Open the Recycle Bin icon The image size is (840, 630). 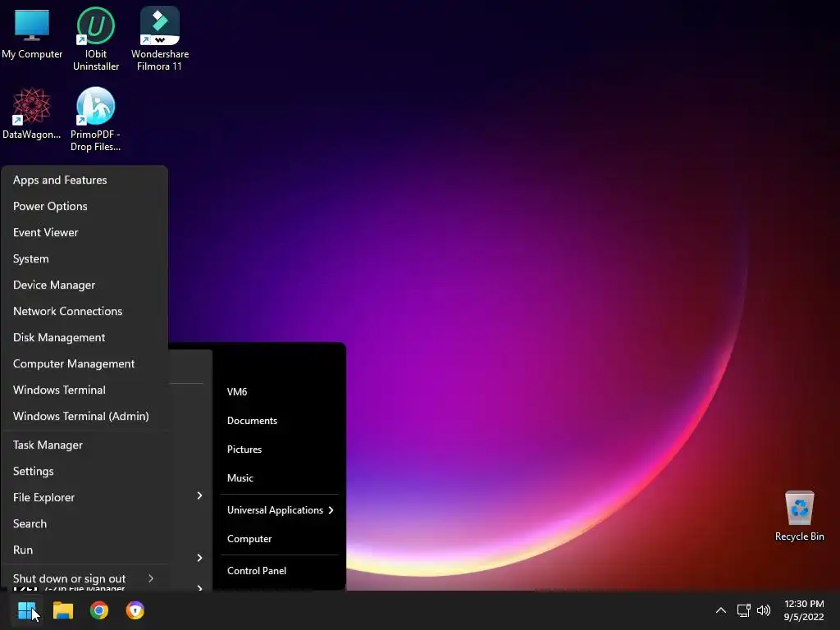point(799,516)
